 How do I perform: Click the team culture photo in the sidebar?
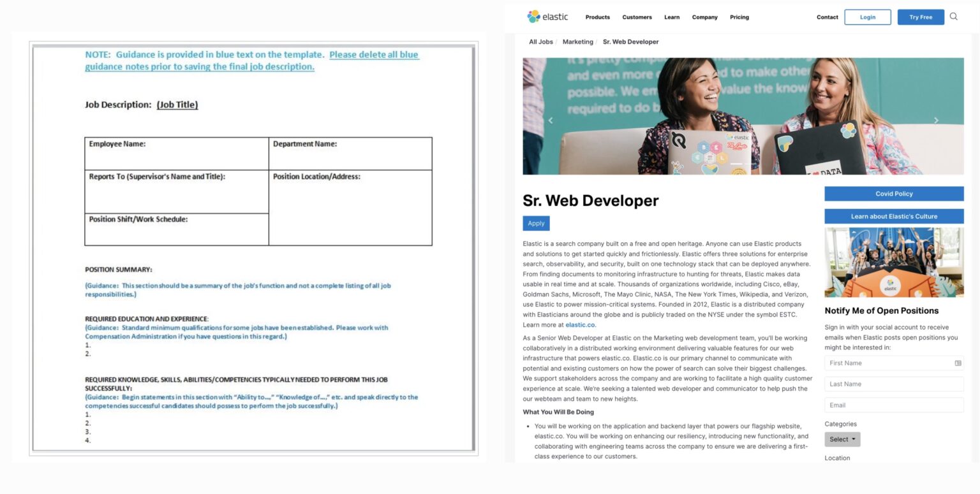894,263
